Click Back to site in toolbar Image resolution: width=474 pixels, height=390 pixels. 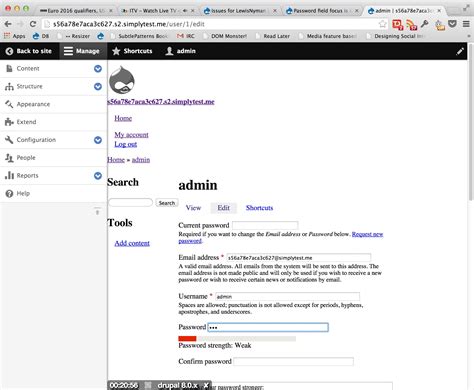coord(29,51)
